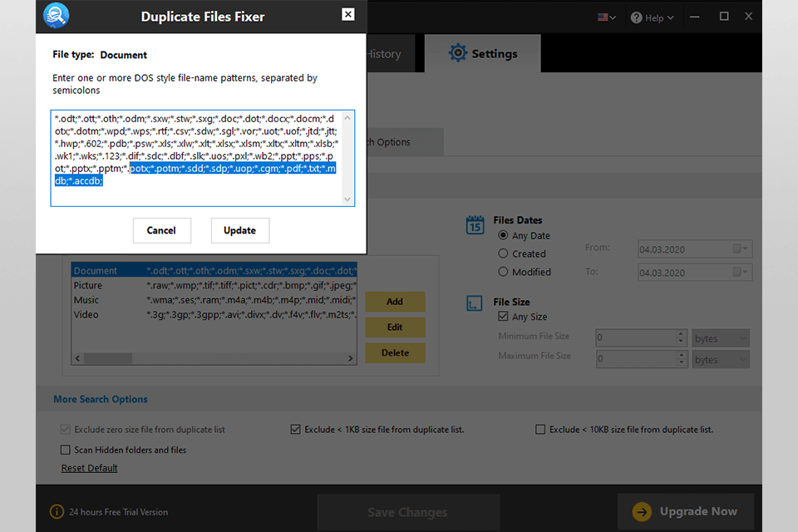Click the Duplicate Files Fixer logo icon
798x532 pixels.
point(56,15)
